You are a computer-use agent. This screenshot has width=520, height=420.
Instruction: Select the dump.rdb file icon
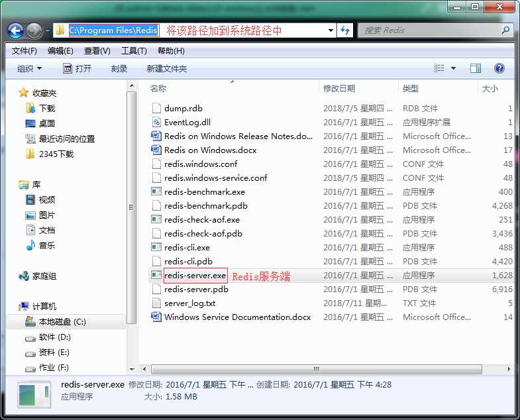point(156,108)
